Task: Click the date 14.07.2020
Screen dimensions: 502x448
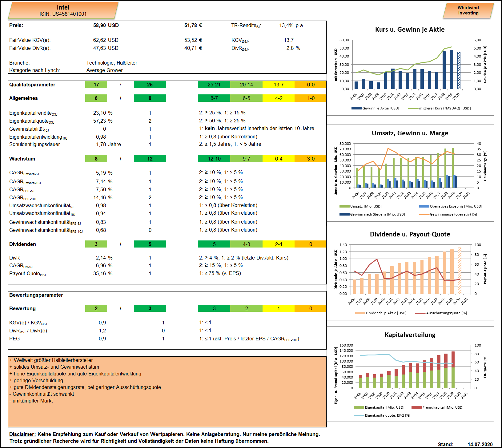Action: [x=480, y=444]
